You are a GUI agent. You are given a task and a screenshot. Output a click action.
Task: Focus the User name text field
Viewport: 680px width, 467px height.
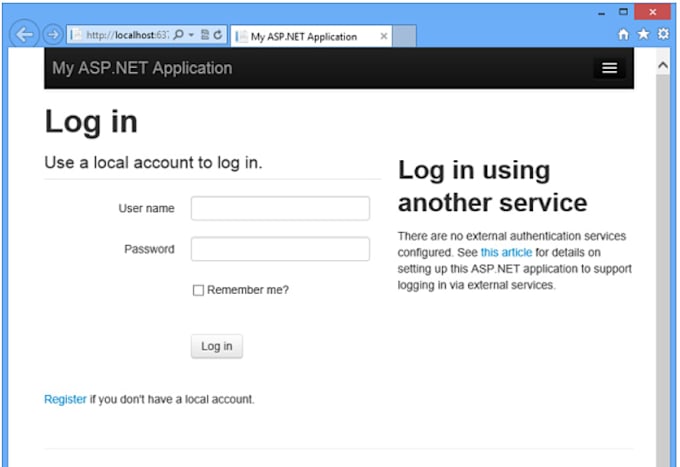[x=280, y=209]
